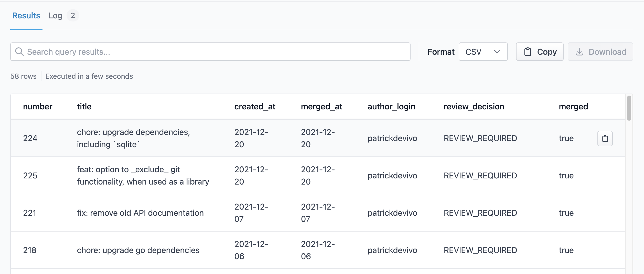
Task: Click the download arrow icon
Action: [579, 52]
